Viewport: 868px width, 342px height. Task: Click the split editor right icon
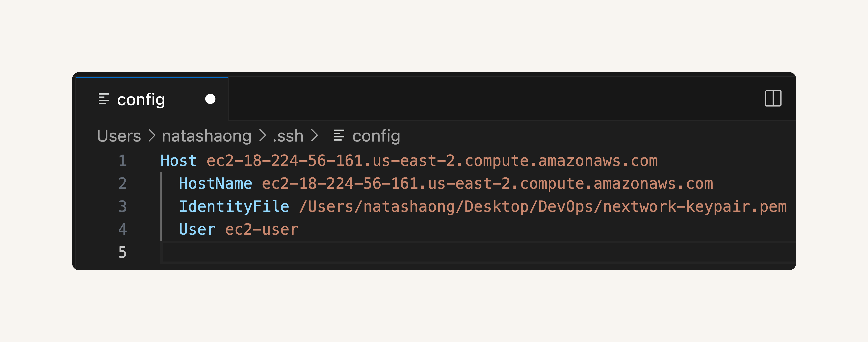coord(773,98)
